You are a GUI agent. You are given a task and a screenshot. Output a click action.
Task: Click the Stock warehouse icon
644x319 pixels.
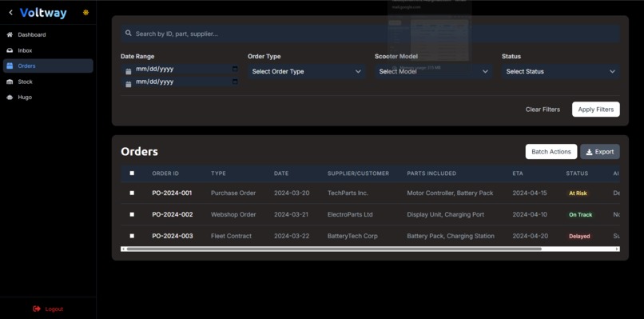pos(10,82)
